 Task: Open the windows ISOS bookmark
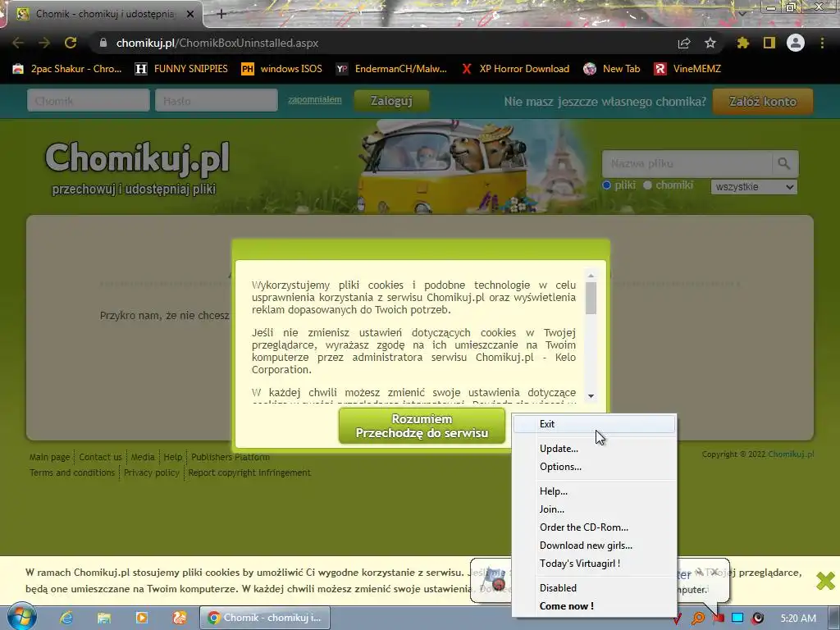click(282, 69)
